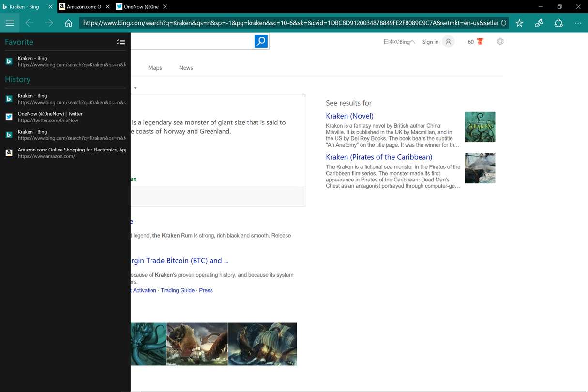Click the Favorite panel heading
The image size is (588, 392).
pyautogui.click(x=19, y=42)
